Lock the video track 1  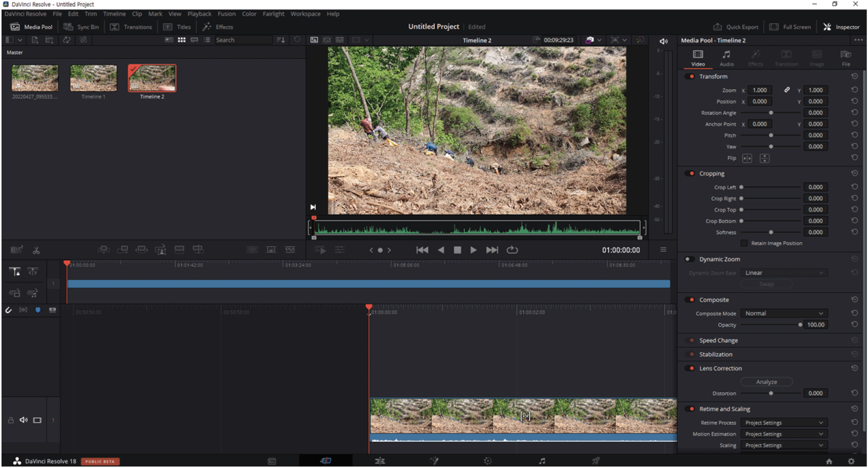coord(10,420)
